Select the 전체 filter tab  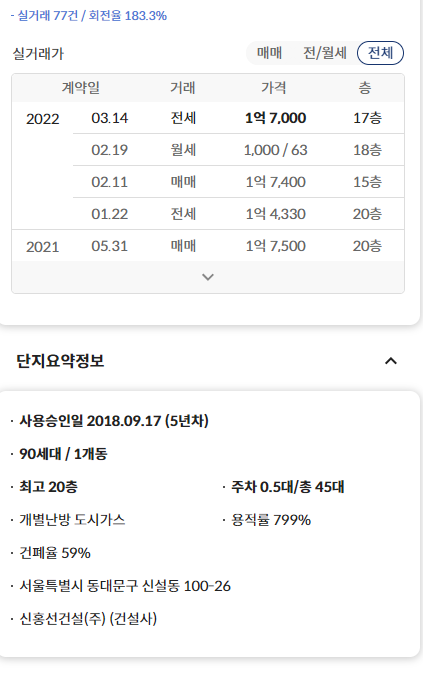coord(380,53)
